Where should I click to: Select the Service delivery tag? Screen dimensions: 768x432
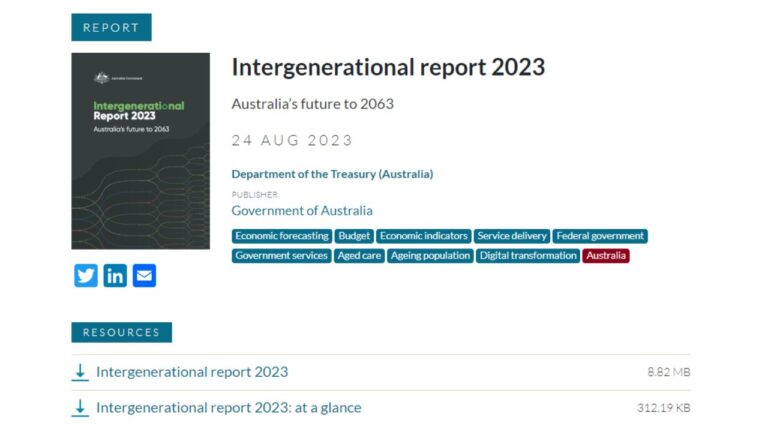coord(512,236)
